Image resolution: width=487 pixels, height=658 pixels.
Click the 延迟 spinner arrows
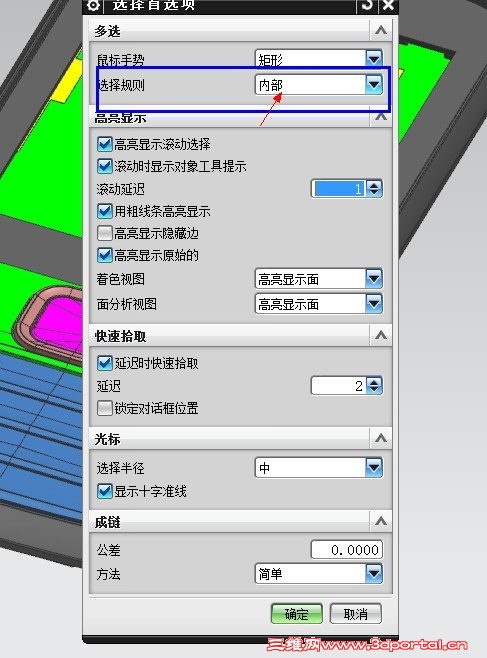click(374, 386)
